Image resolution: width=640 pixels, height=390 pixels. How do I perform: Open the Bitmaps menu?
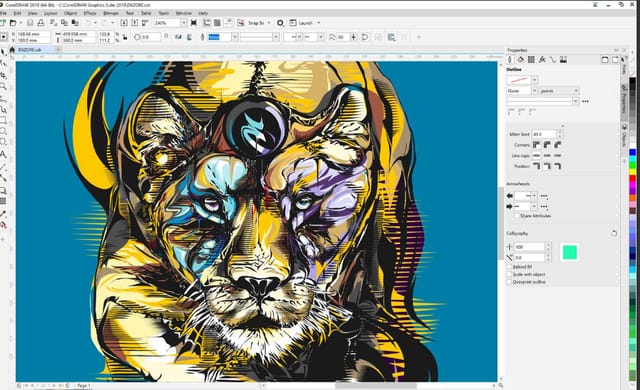pyautogui.click(x=110, y=13)
